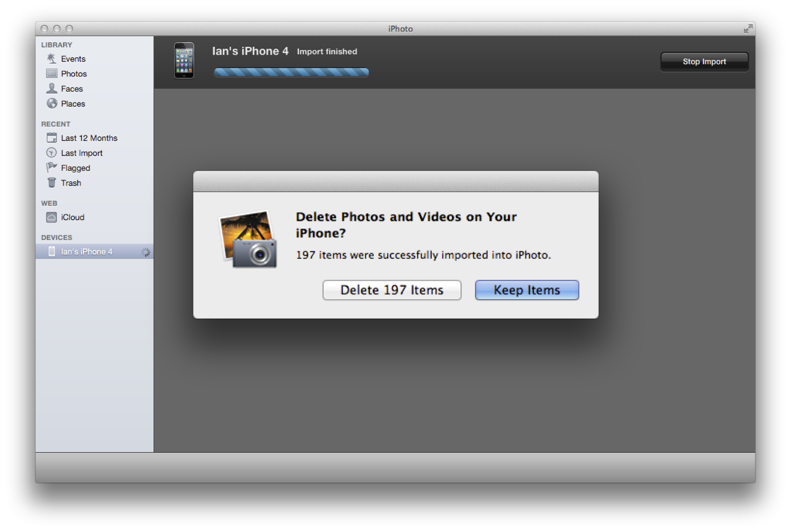Viewport: 790px width, 532px height.
Task: Toggle full screen with the arrows icon
Action: pos(748,29)
